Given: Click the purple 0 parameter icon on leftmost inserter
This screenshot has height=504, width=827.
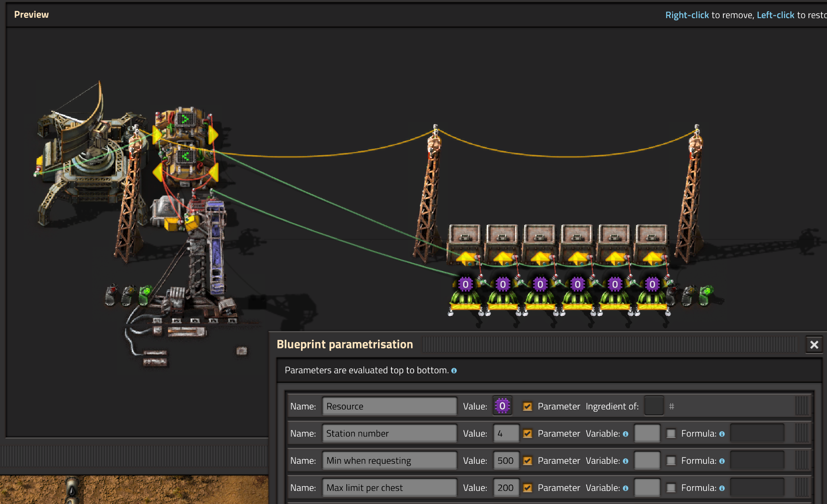Looking at the screenshot, I should coord(465,284).
